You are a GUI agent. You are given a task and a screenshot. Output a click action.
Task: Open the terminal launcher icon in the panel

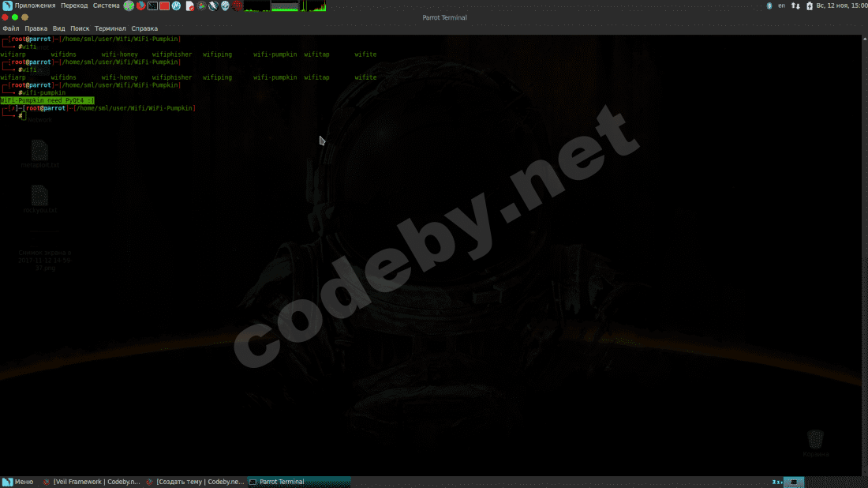(153, 6)
